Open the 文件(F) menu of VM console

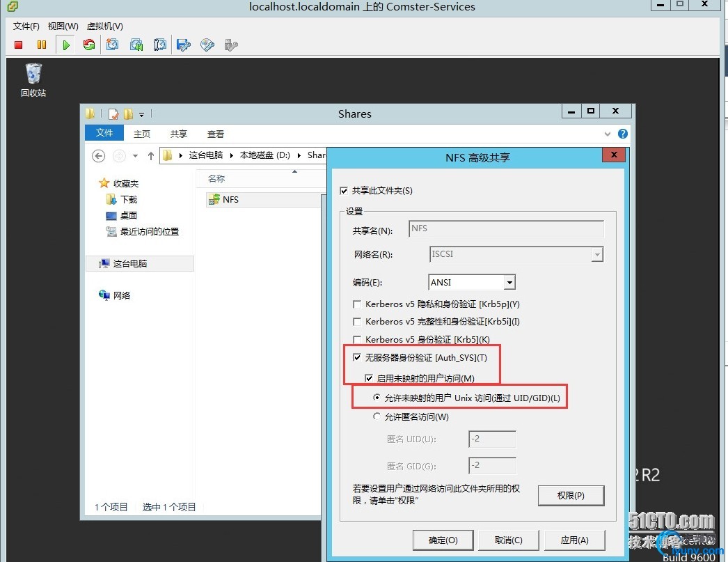coord(26,26)
